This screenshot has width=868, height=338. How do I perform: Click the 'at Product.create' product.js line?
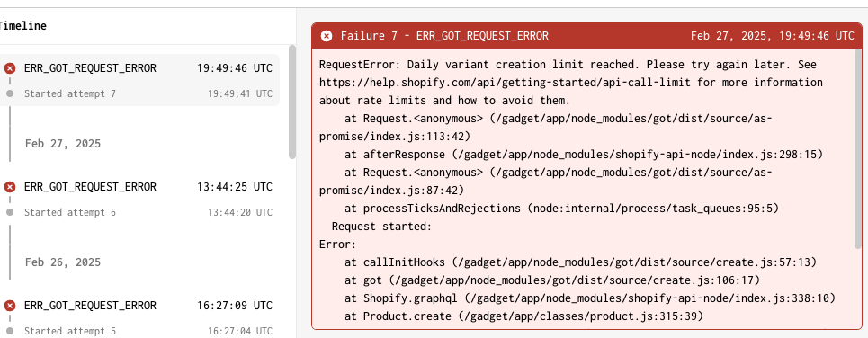(523, 316)
